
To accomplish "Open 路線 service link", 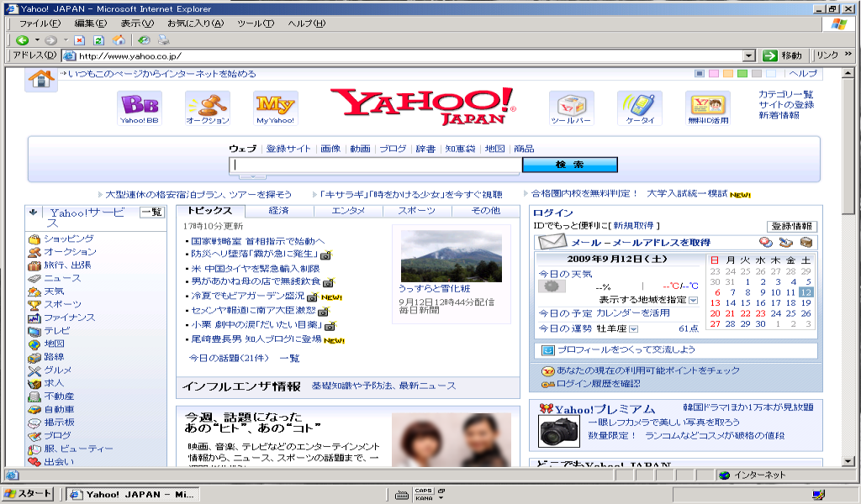I will 54,357.
